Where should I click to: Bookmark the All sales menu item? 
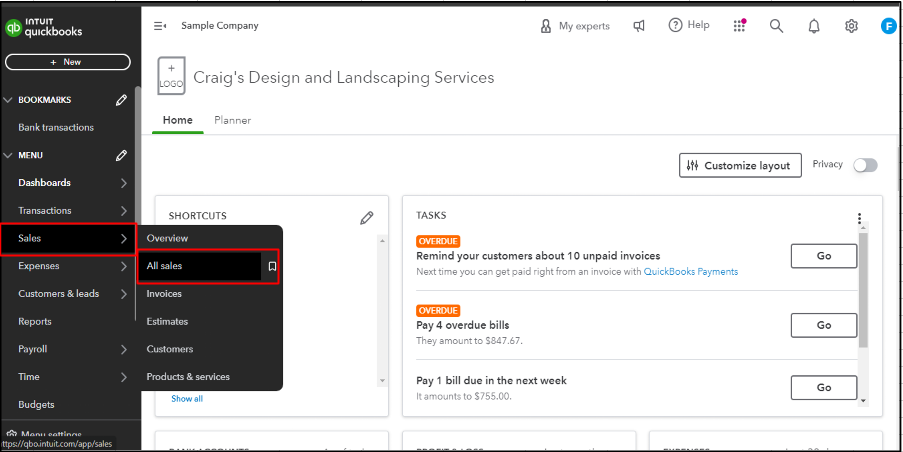point(271,266)
